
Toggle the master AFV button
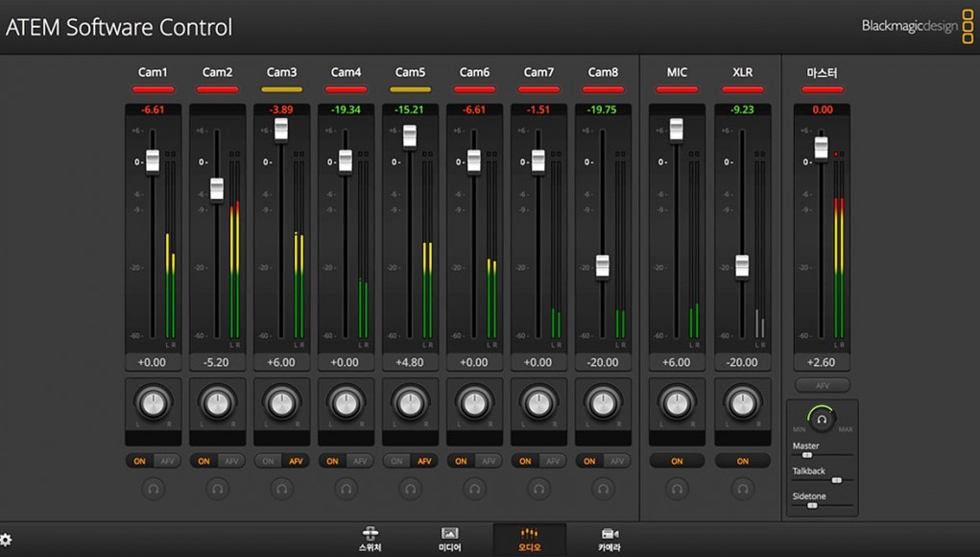pyautogui.click(x=823, y=385)
